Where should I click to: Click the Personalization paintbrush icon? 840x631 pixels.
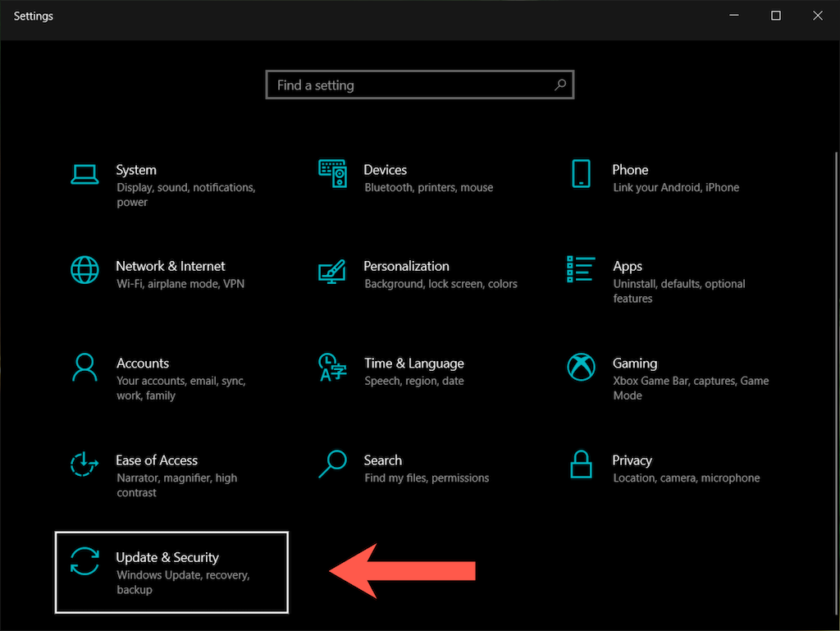click(332, 270)
